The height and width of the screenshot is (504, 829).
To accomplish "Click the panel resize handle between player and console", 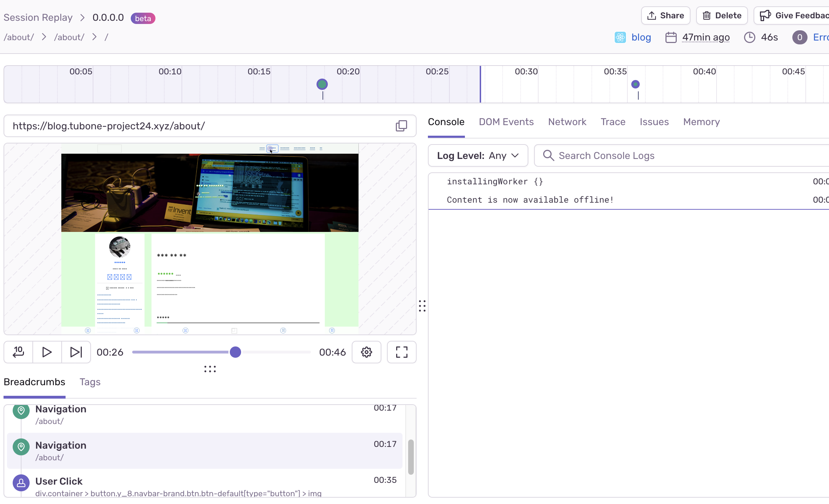I will click(x=422, y=306).
